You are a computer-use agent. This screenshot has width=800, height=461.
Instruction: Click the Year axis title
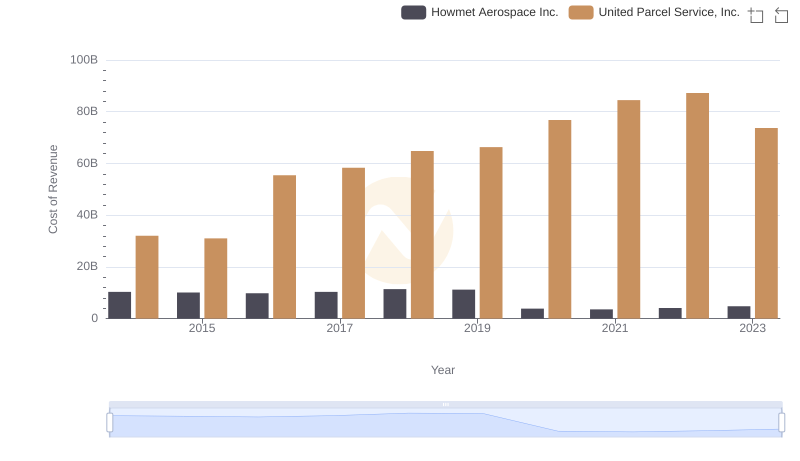click(x=443, y=370)
